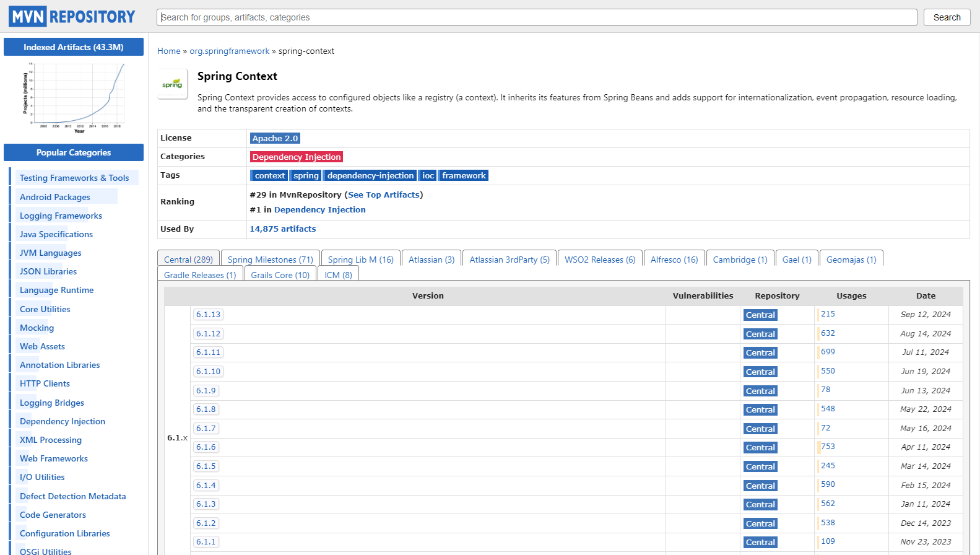The height and width of the screenshot is (555, 980).
Task: Open version 6.1.1
Action: [x=206, y=542]
